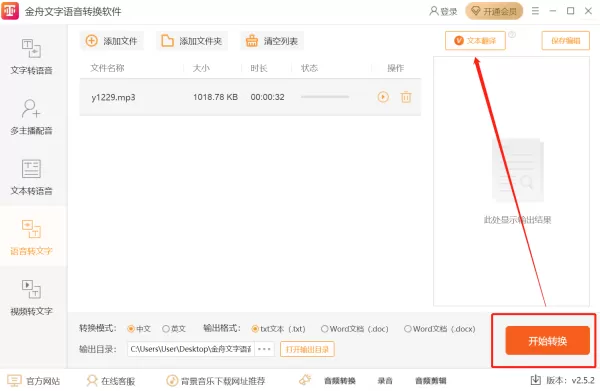
Task: Click help icon next to 文本翻译
Action: pos(512,35)
